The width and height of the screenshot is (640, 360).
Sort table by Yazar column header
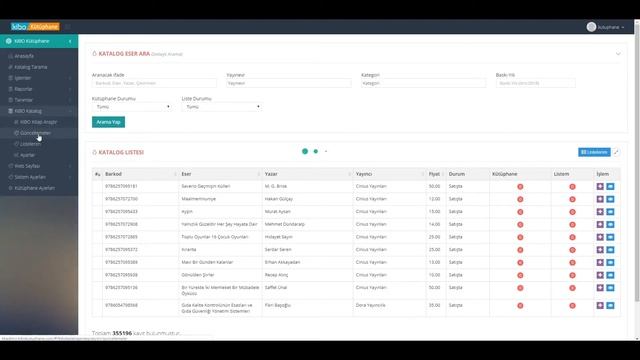(307, 174)
